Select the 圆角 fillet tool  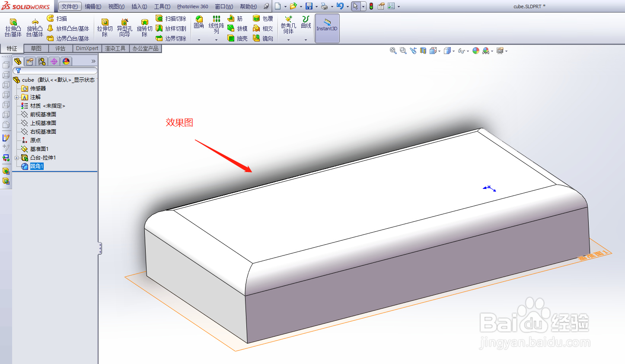[x=199, y=22]
